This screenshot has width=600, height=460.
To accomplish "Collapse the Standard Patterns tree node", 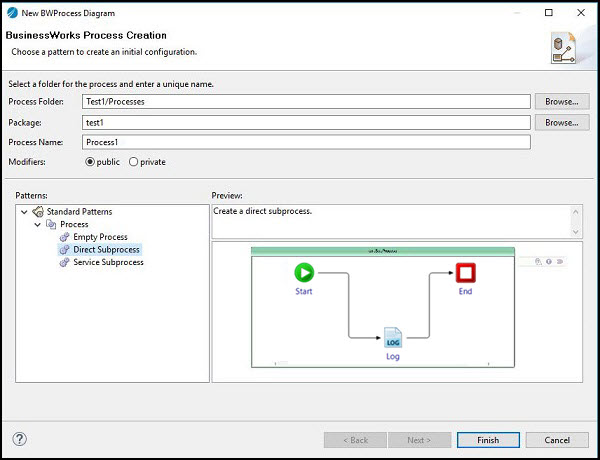I will click(24, 212).
